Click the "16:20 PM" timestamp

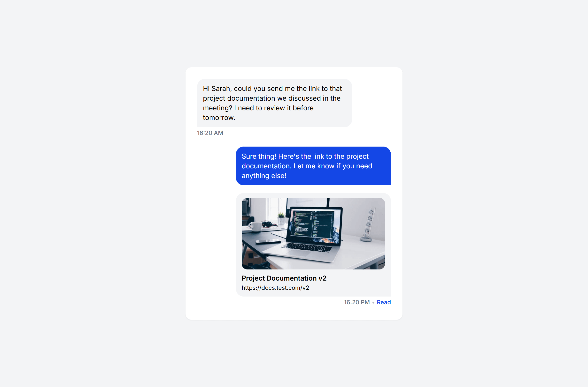click(x=356, y=302)
